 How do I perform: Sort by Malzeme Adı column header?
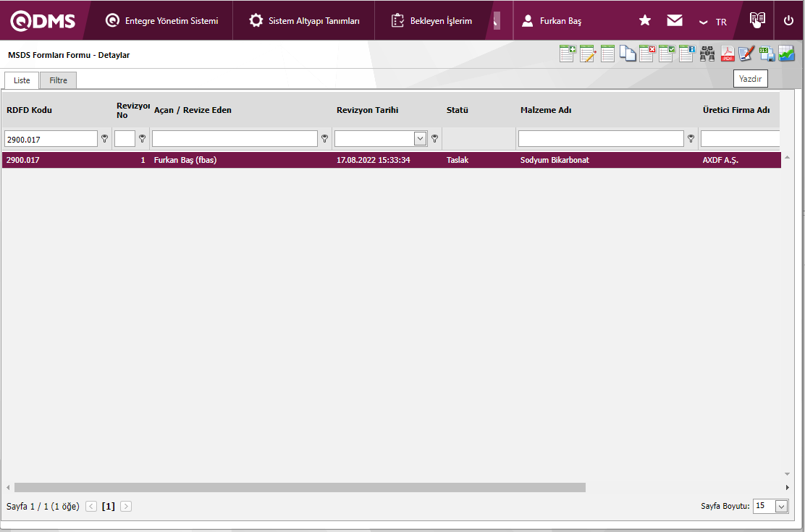click(546, 110)
